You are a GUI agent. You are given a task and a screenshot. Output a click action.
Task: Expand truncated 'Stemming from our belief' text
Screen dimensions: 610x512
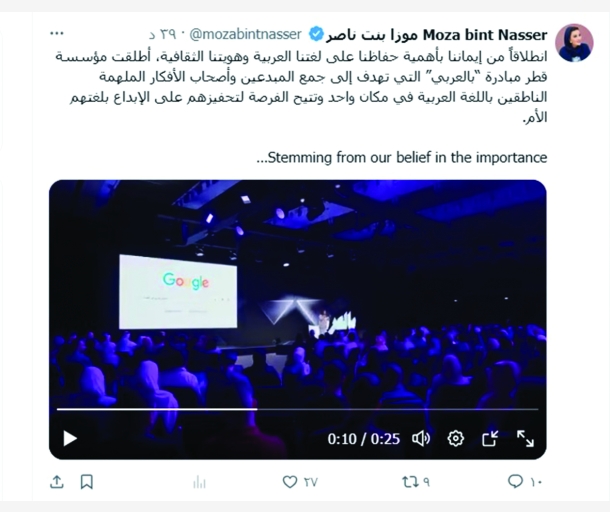click(x=402, y=158)
